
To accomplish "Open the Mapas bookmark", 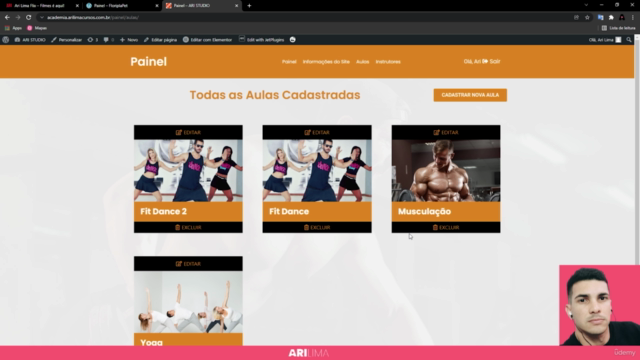I will click(x=37, y=28).
